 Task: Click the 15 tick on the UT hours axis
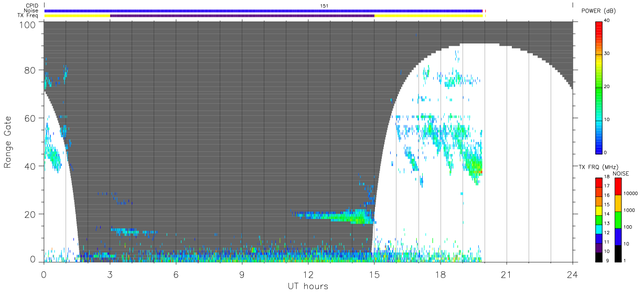pos(374,274)
